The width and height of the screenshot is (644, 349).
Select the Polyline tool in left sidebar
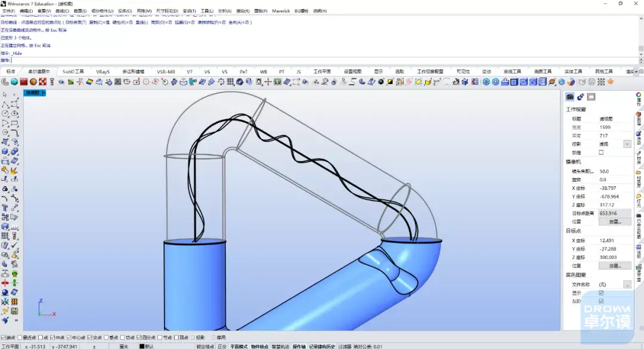click(5, 104)
